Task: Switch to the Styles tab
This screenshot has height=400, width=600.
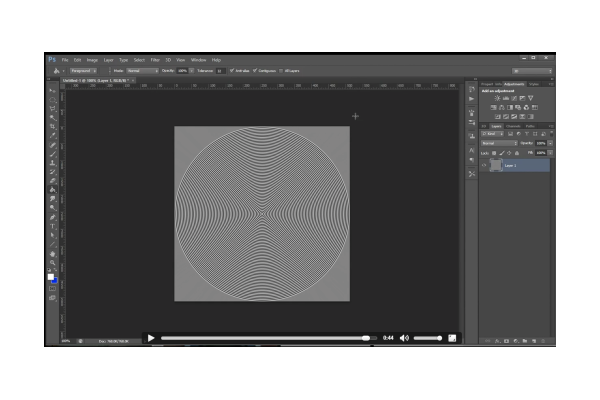Action: (534, 84)
